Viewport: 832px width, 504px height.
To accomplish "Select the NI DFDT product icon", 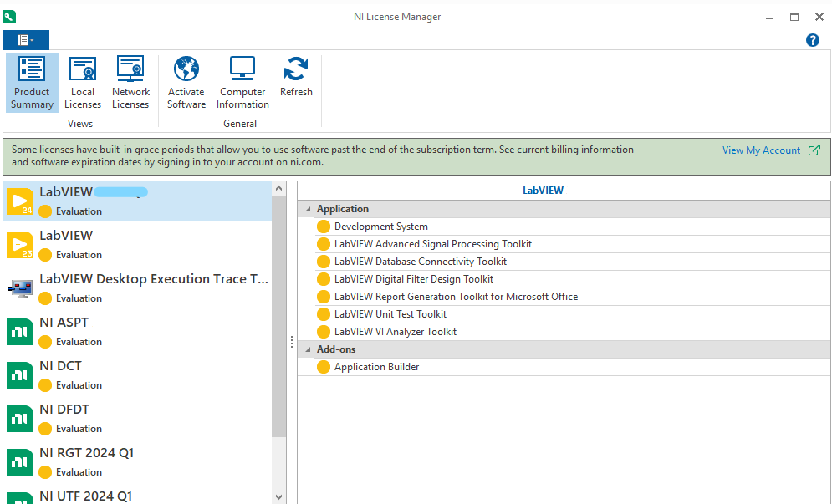I will point(20,419).
